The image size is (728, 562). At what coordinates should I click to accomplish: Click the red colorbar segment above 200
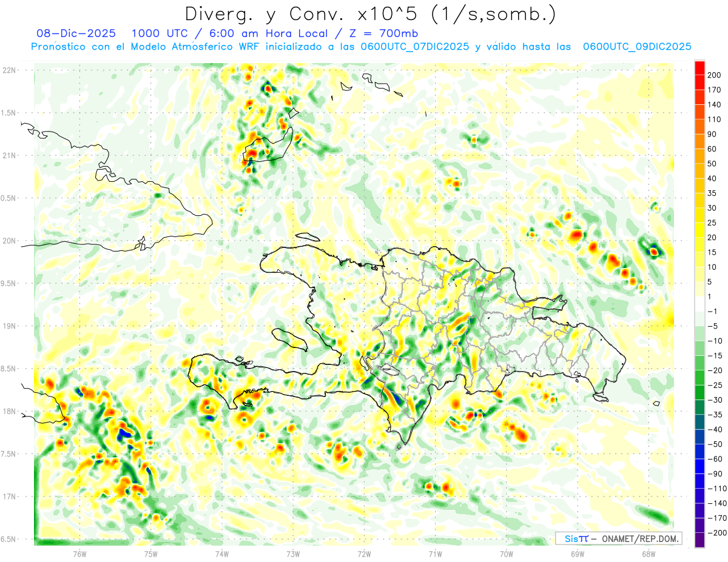(x=699, y=68)
